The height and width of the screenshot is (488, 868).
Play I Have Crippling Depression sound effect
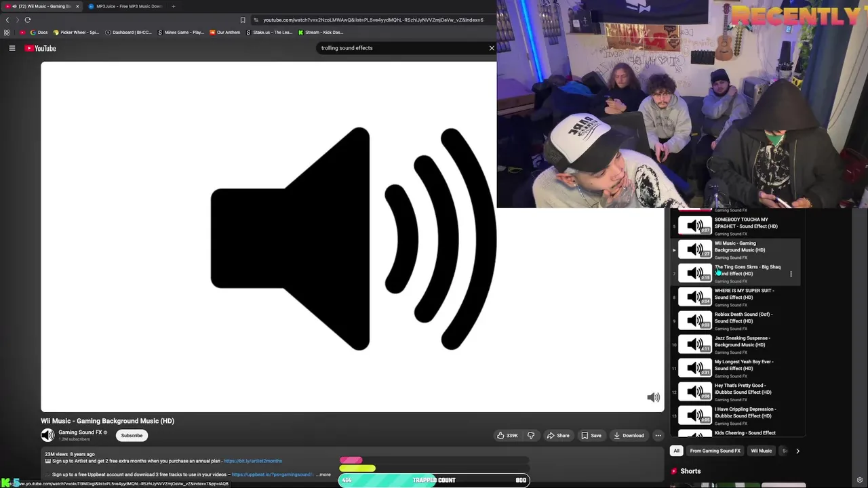(x=737, y=415)
